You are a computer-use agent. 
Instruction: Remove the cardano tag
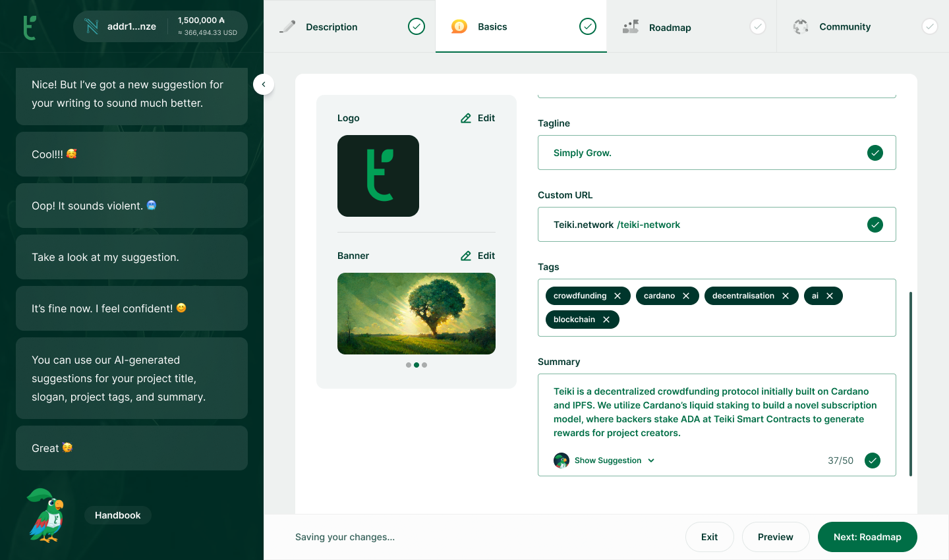686,296
